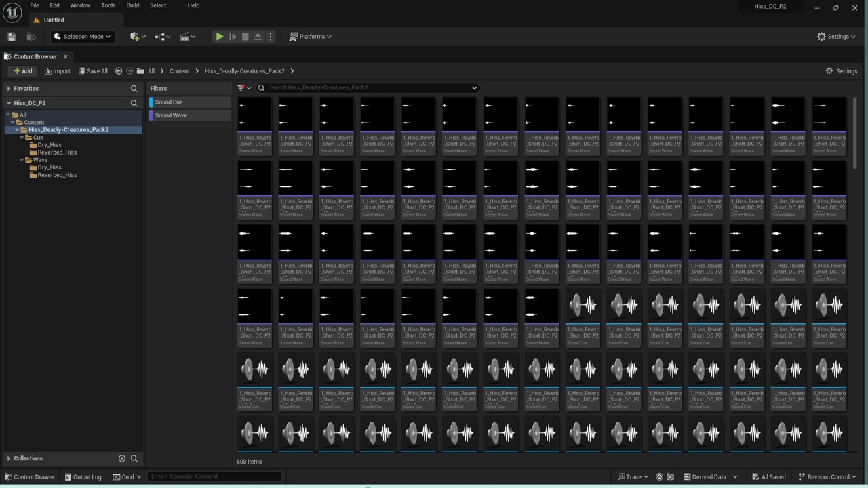Go back in Content Browser history
Screen dimensions: 868x488
[x=119, y=71]
